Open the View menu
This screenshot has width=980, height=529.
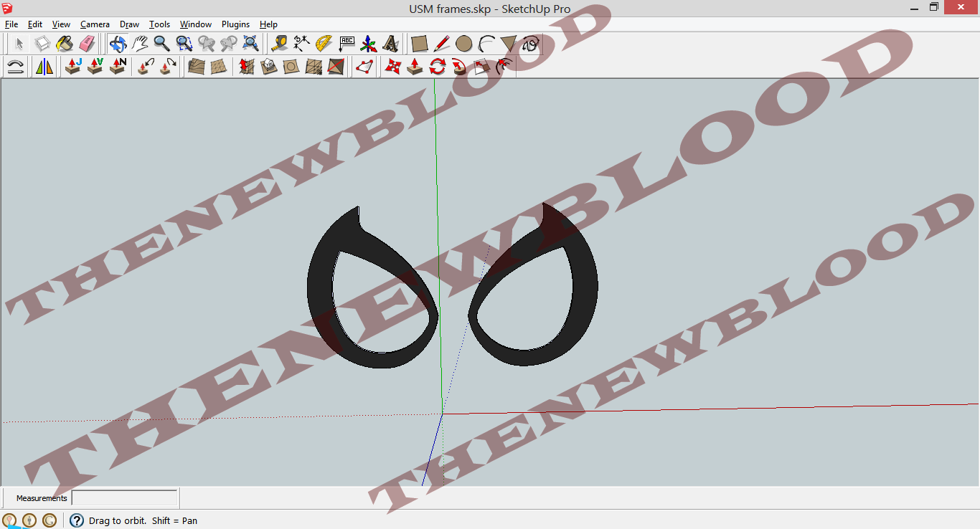[61, 24]
